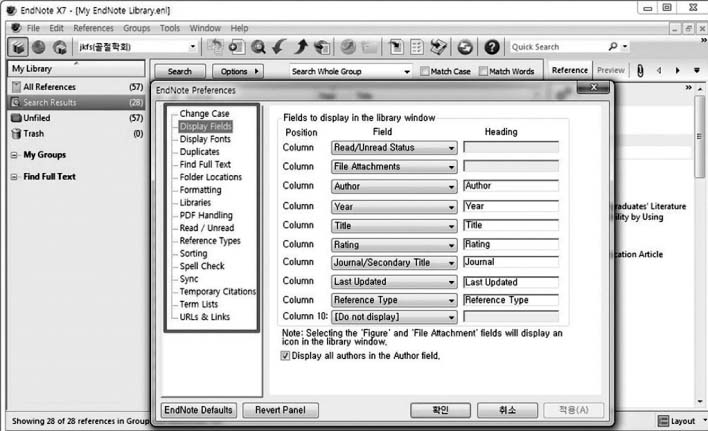Select PDF Handling in preferences list
The height and width of the screenshot is (431, 708).
click(206, 215)
